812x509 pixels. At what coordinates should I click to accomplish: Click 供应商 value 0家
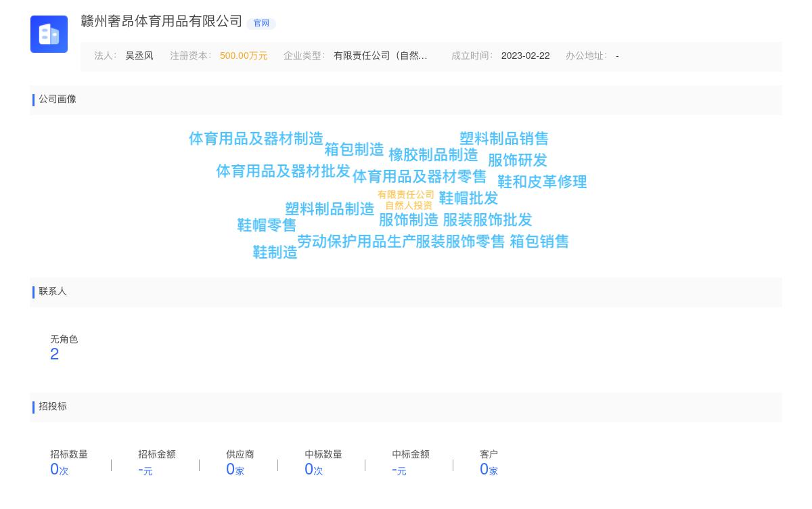click(x=235, y=469)
